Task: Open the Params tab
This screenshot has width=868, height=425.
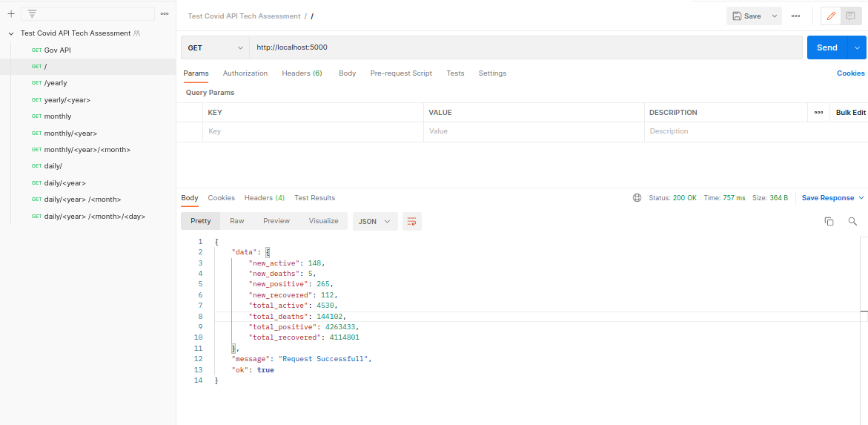Action: pyautogui.click(x=196, y=73)
